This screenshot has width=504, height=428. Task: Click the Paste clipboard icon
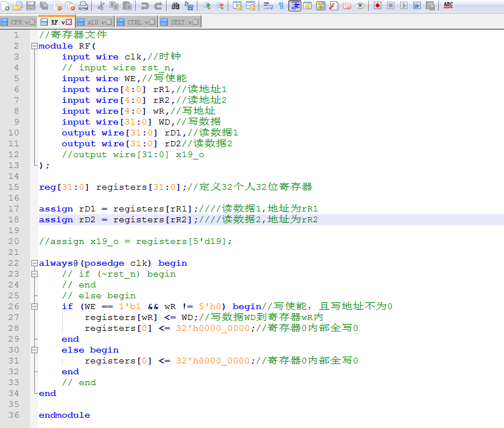pos(127,6)
